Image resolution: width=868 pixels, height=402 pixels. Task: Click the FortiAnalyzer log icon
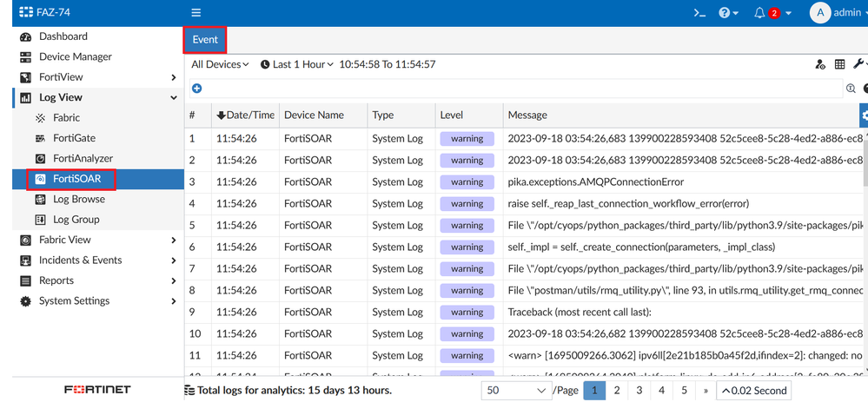(41, 159)
